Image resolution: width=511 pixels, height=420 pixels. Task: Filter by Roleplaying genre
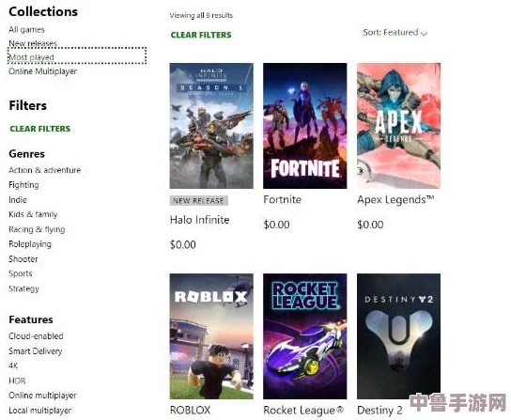pyautogui.click(x=30, y=244)
